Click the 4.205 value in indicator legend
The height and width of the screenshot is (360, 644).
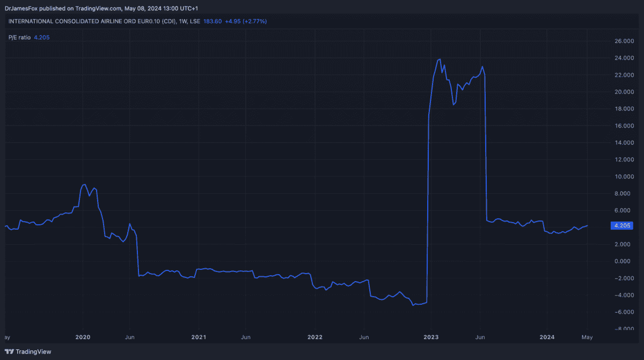click(41, 38)
